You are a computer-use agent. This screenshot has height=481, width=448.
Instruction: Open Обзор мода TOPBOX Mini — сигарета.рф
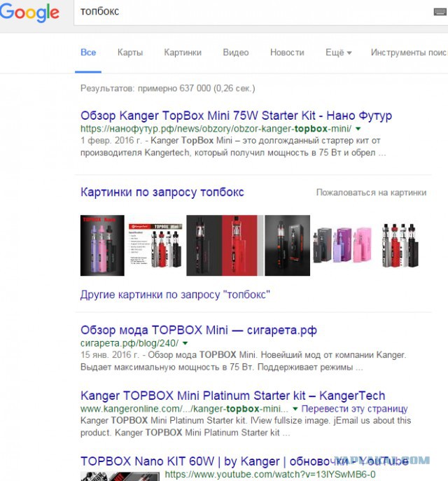pyautogui.click(x=198, y=330)
